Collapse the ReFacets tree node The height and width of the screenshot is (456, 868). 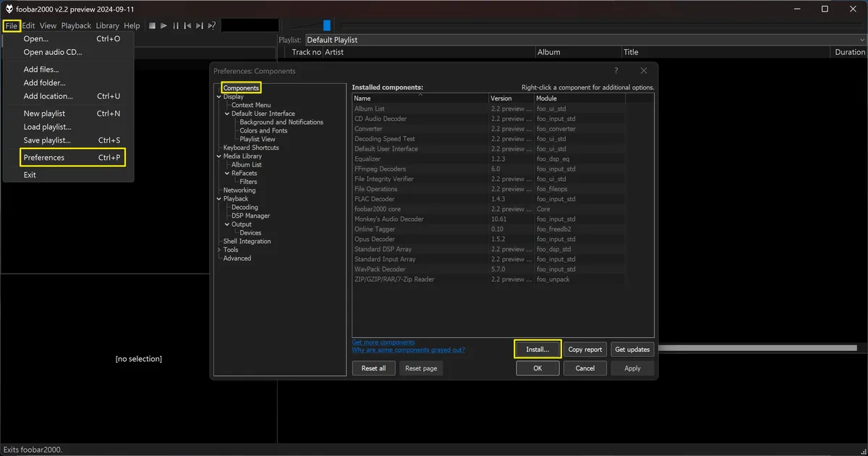pyautogui.click(x=227, y=174)
